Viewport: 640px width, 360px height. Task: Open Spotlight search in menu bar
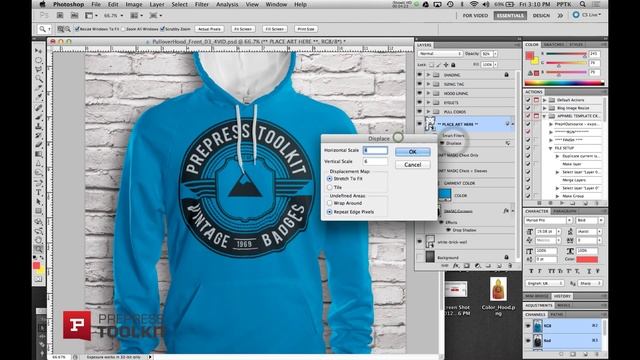pyautogui.click(x=583, y=4)
